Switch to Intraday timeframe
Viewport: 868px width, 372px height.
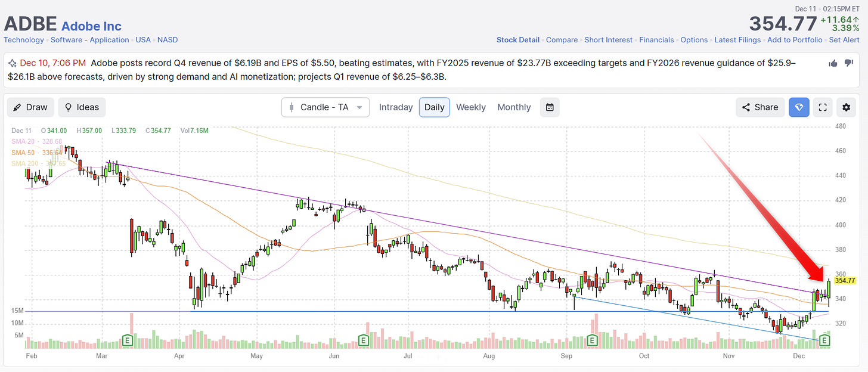pyautogui.click(x=396, y=107)
